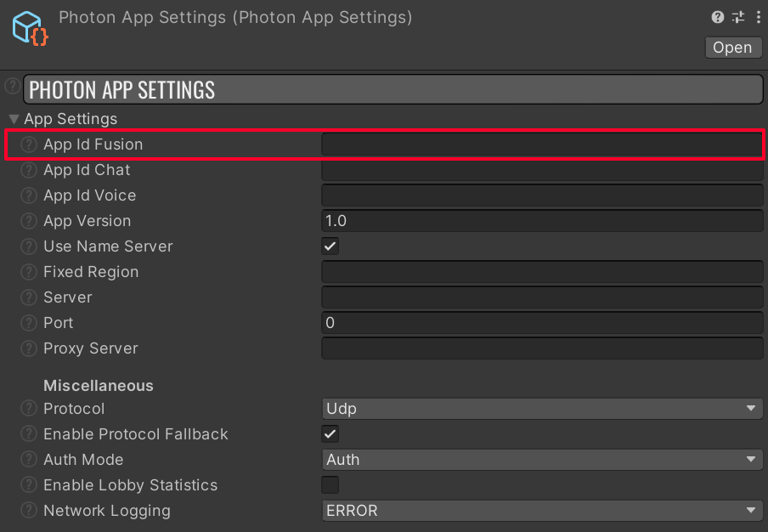Open the Protocol dropdown set to Udp

[542, 409]
